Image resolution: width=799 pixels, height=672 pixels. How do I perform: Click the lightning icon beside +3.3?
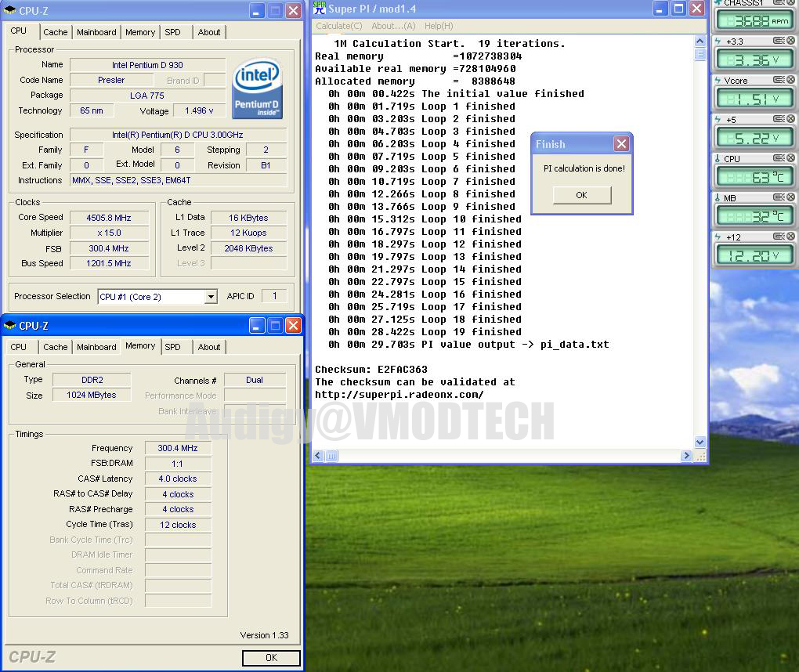718,42
